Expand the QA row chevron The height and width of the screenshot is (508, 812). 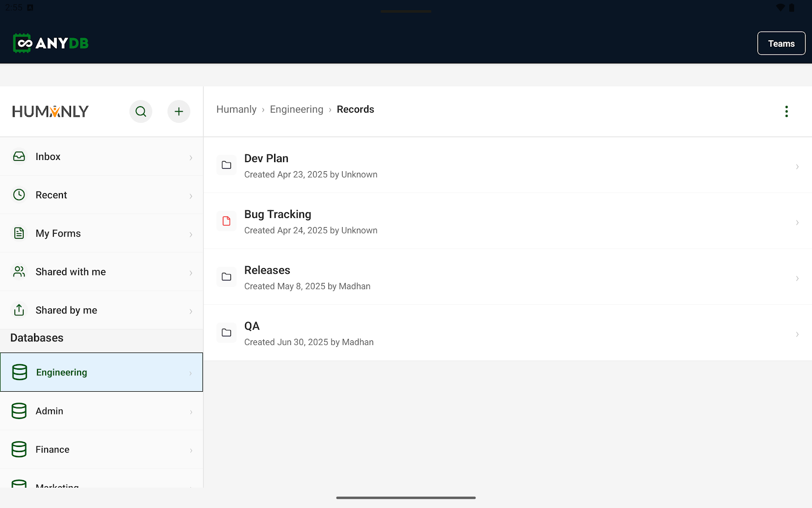point(797,334)
